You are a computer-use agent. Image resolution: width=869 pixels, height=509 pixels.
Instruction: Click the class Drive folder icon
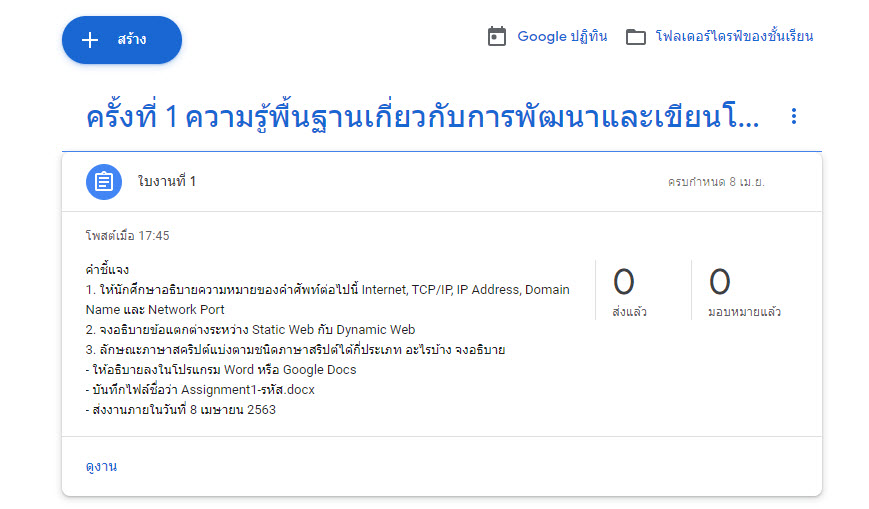[x=636, y=37]
